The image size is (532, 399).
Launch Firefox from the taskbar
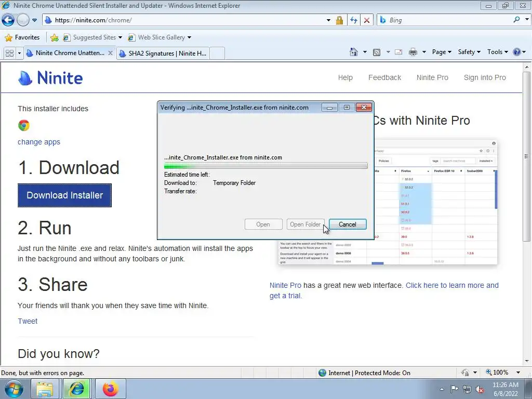(110, 389)
